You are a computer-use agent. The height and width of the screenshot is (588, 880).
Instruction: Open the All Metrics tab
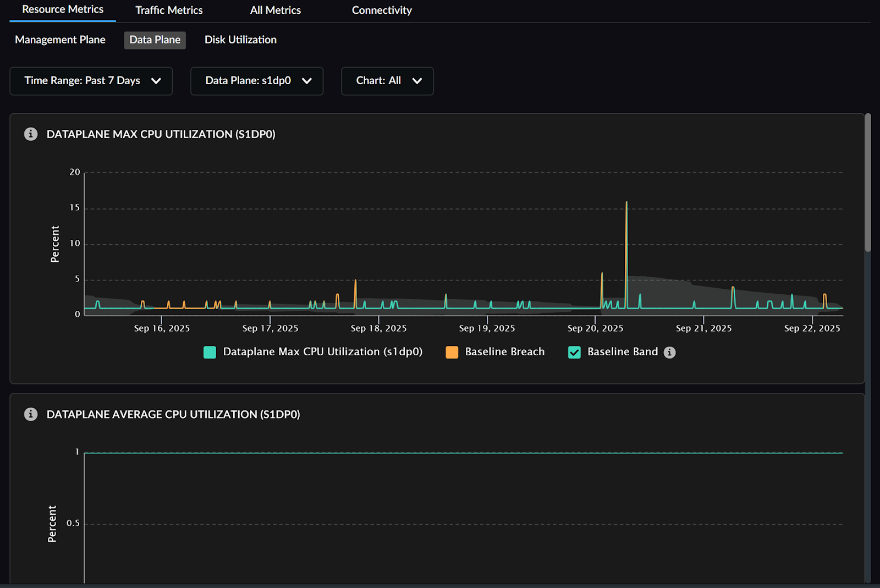pyautogui.click(x=275, y=10)
